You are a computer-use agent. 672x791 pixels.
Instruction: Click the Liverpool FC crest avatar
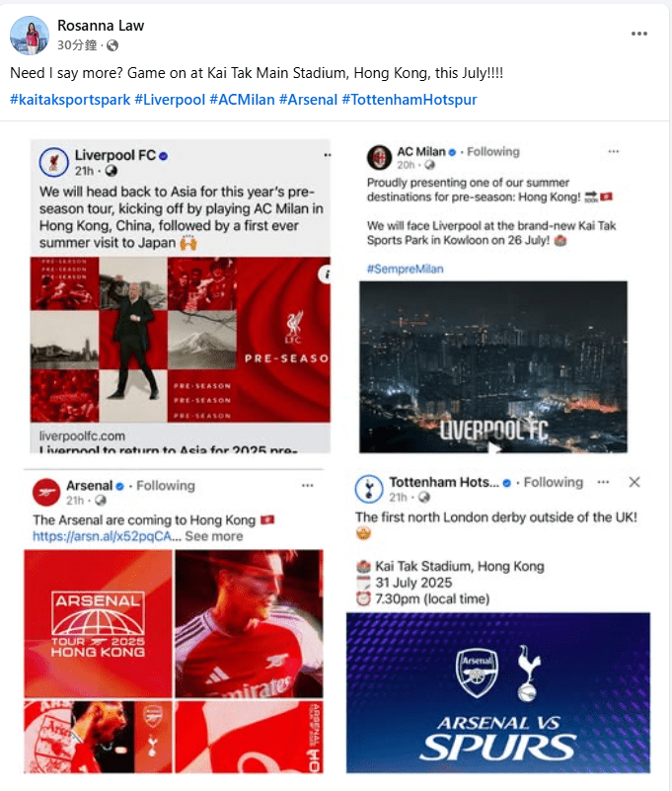click(x=53, y=161)
